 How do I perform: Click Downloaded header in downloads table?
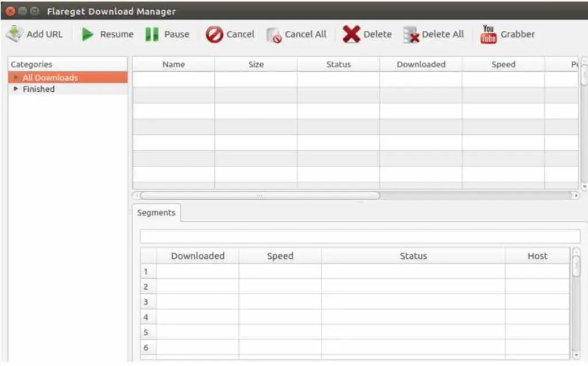(x=421, y=64)
